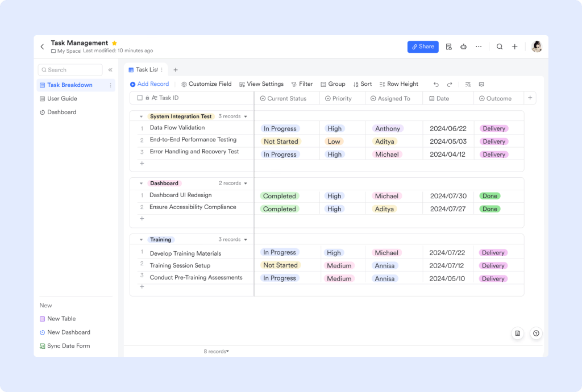Focus the sidebar Search field
Screen dimensions: 582x392
click(70, 70)
